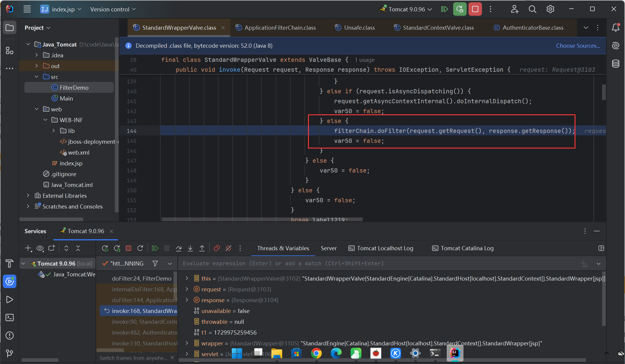Select FilterDemo class in project tree
The width and height of the screenshot is (625, 364).
tap(69, 88)
